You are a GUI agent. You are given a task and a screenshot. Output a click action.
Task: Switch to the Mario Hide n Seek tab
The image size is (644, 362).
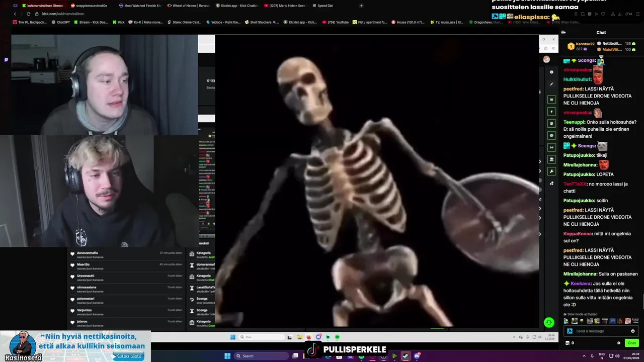pyautogui.click(x=284, y=6)
